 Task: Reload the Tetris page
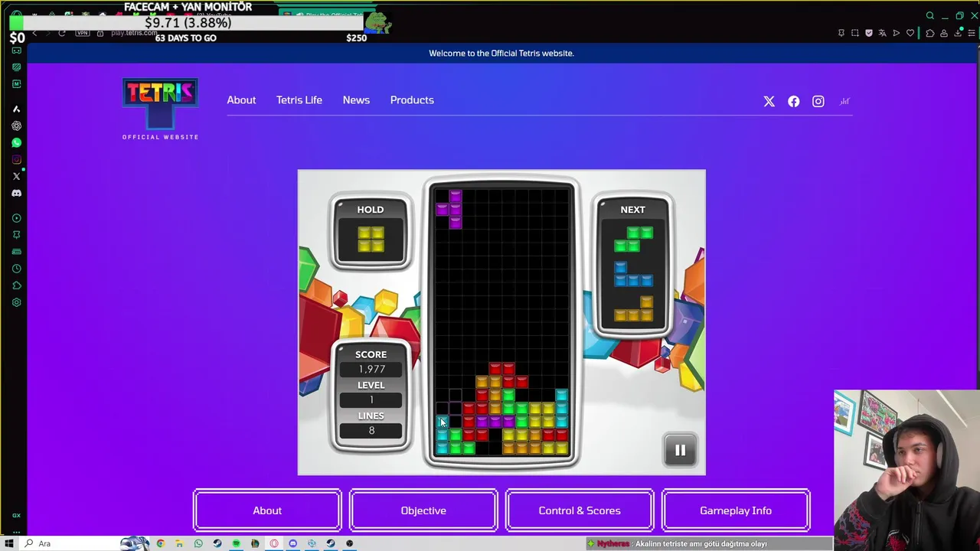(x=62, y=33)
